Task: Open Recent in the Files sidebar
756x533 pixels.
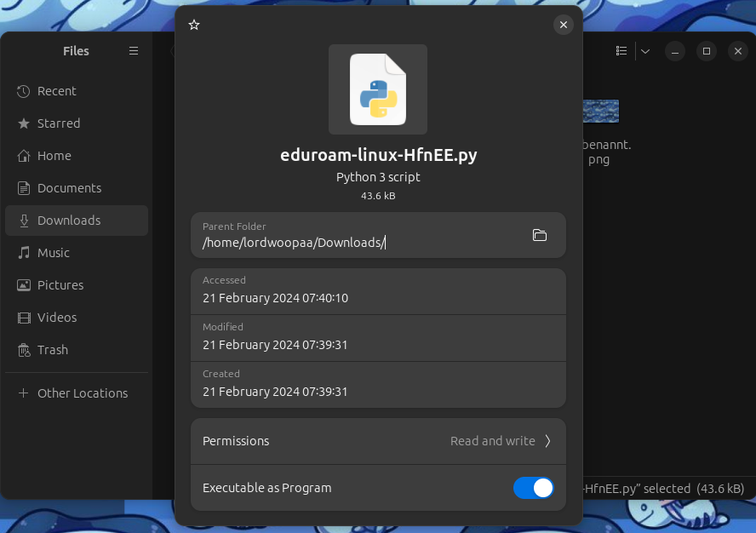Action: coord(77,91)
